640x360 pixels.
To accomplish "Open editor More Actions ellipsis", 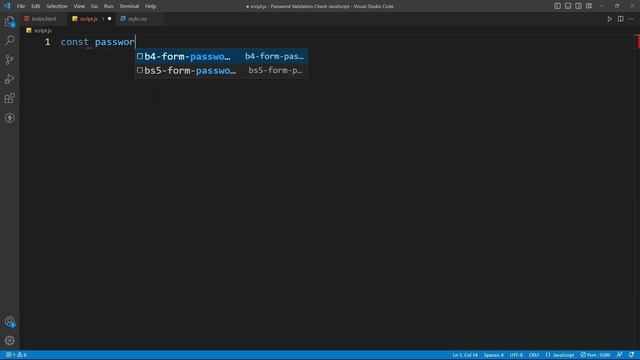I will [x=631, y=19].
